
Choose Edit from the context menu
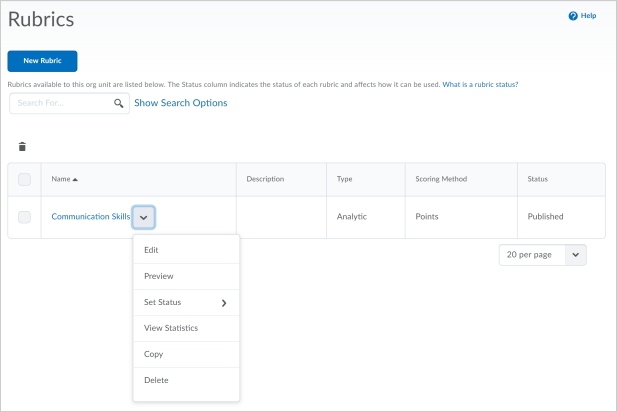[152, 250]
